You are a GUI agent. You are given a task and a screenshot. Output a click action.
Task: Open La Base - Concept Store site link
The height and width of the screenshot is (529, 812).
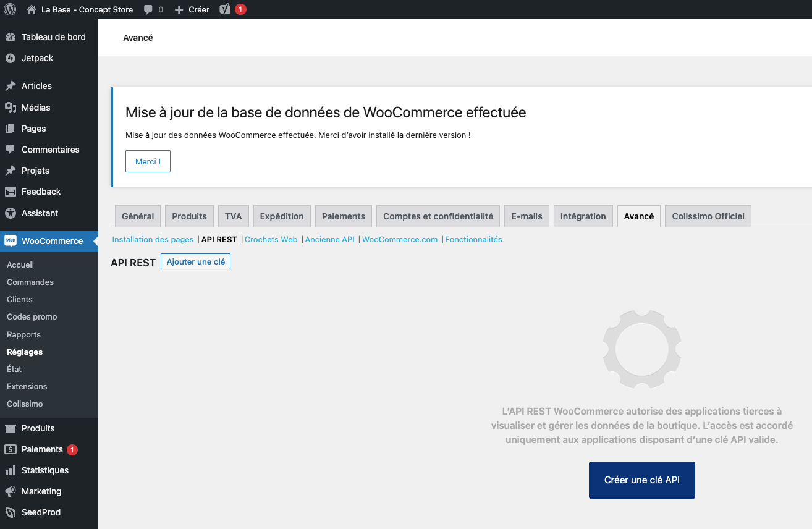[87, 9]
